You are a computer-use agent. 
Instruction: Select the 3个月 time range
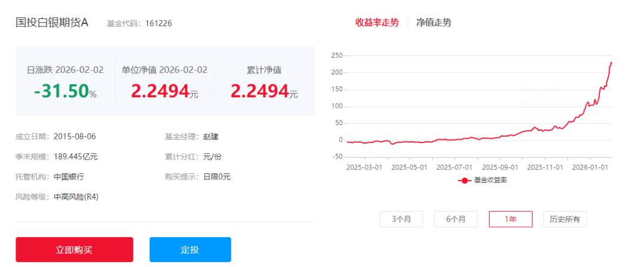pyautogui.click(x=401, y=219)
